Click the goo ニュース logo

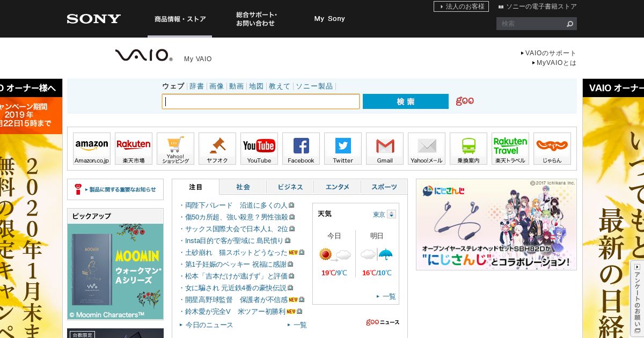[x=383, y=322]
